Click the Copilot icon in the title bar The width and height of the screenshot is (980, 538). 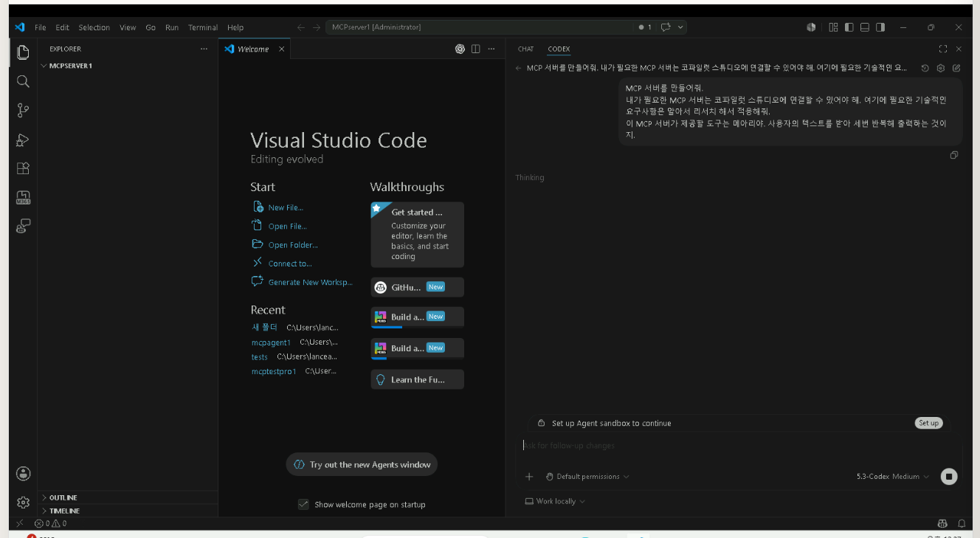tap(811, 27)
